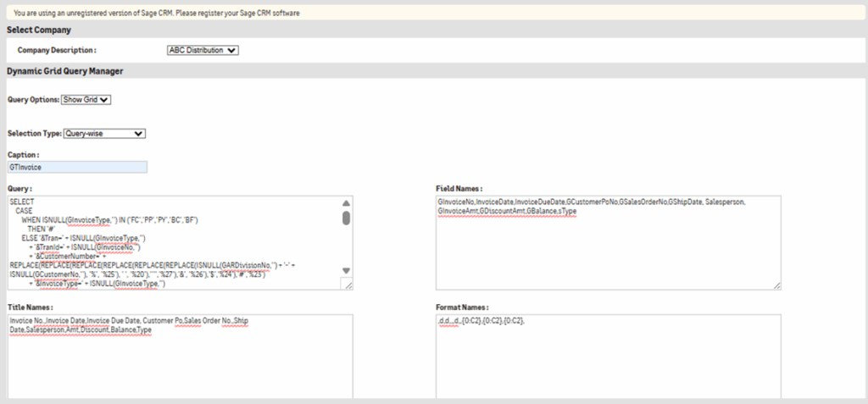Open the Selection Type Query-wise dropdown
The image size is (868, 404).
coord(104,133)
